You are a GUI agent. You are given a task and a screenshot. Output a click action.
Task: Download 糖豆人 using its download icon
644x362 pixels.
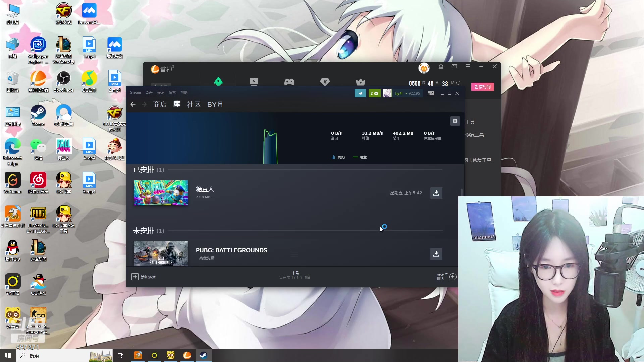pos(436,193)
